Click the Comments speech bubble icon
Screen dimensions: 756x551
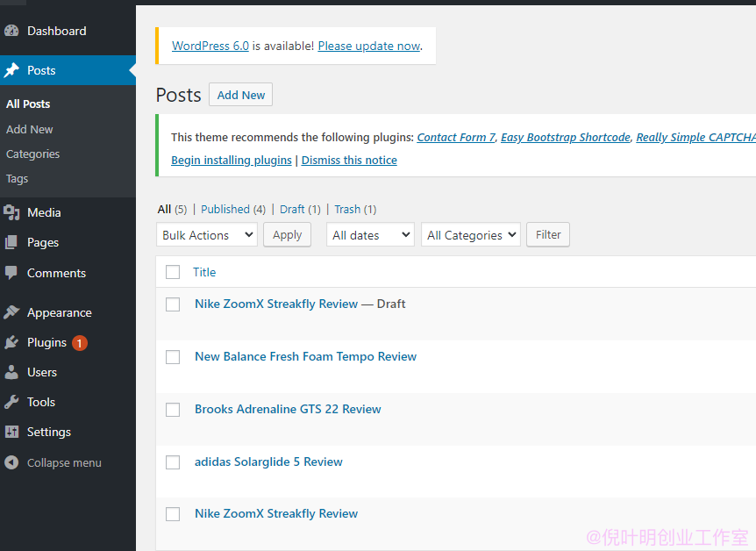point(11,273)
